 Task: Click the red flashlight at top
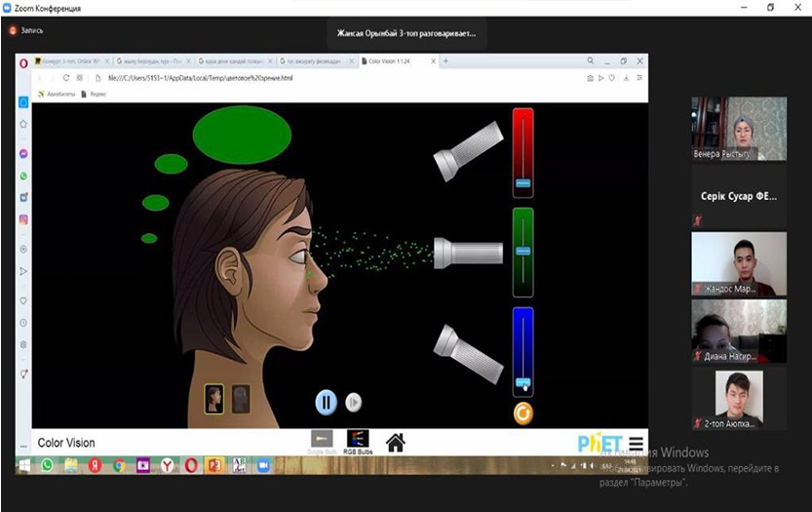[468, 151]
